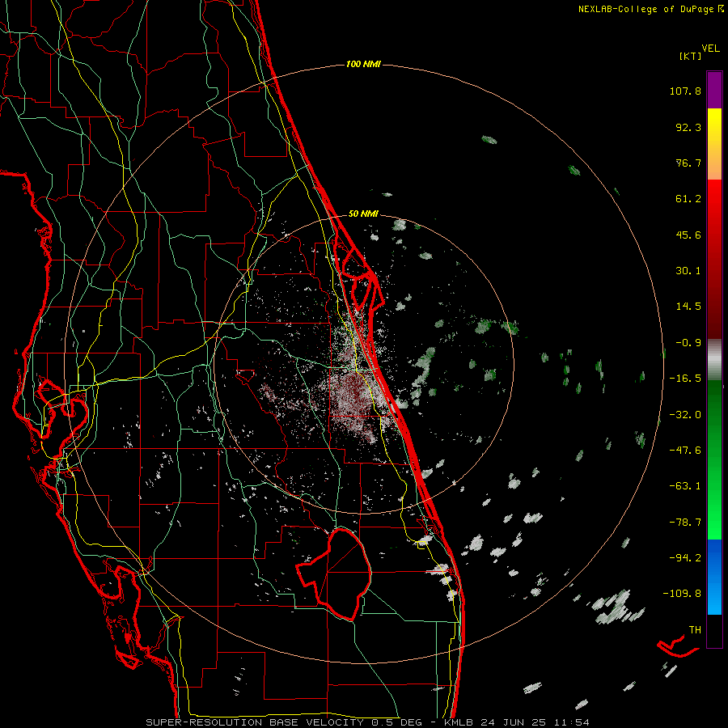
Task: Click the purple segment of the color bar
Action: coord(714,90)
